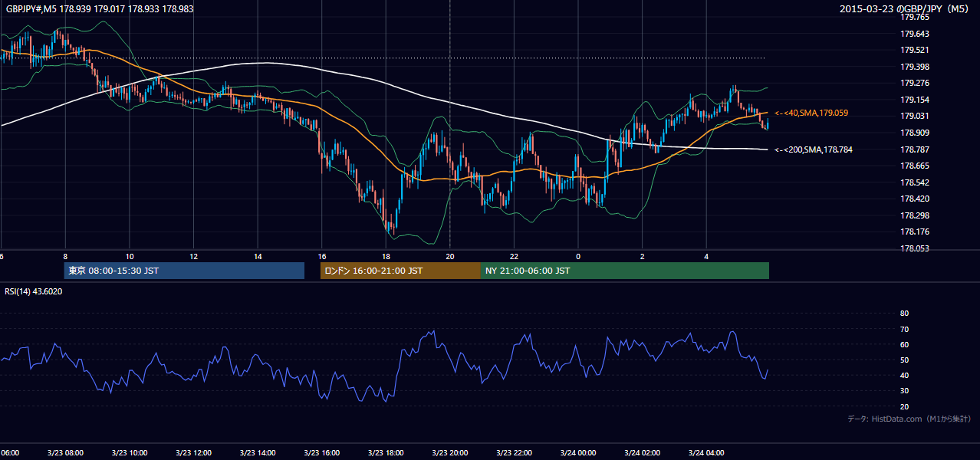The height and width of the screenshot is (460, 980).
Task: Click the 3/23 22:00 time axis label
Action: coord(514,453)
